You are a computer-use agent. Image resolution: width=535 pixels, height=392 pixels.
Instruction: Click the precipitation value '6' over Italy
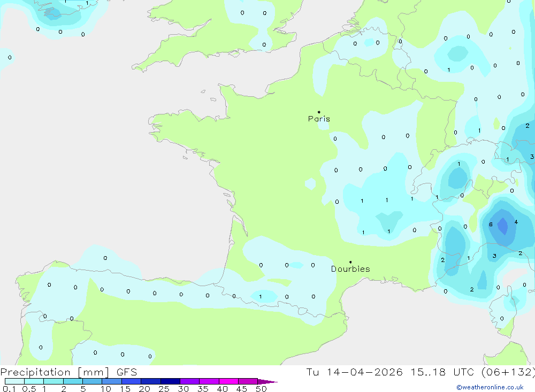pos(491,224)
